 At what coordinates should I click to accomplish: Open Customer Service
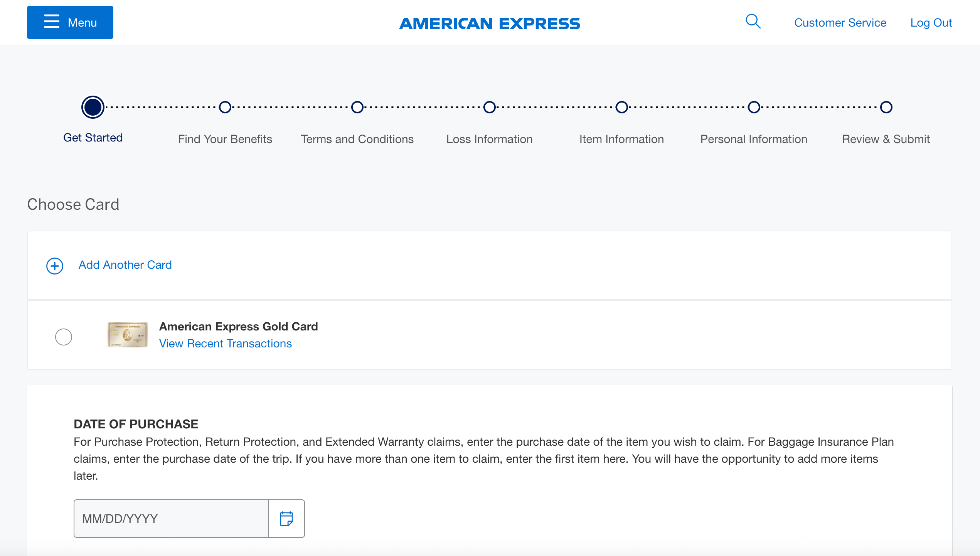(x=840, y=22)
